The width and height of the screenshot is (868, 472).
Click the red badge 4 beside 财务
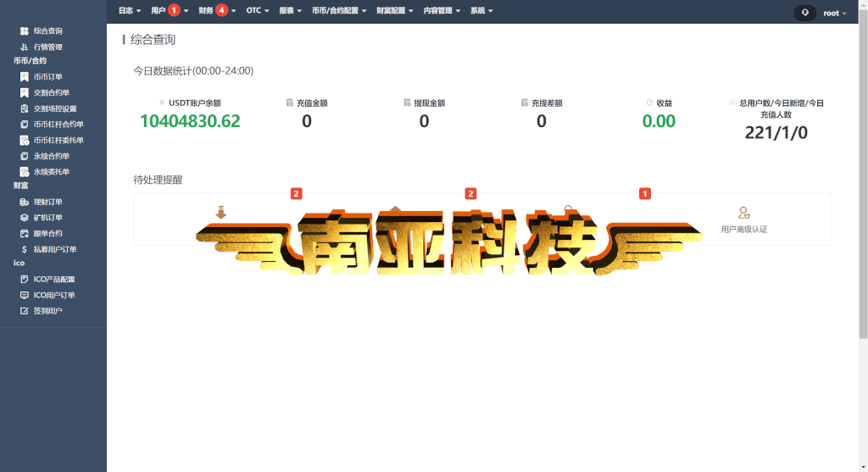point(221,10)
